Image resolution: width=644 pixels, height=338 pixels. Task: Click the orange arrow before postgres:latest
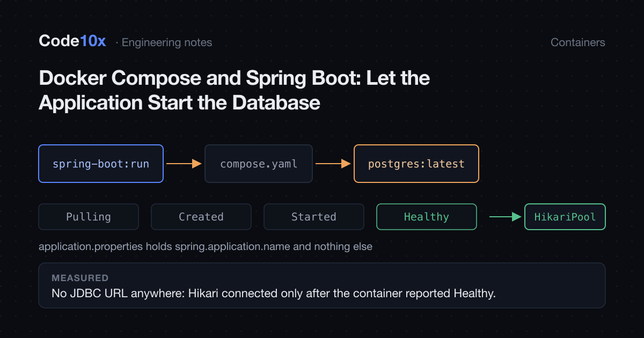[x=333, y=164]
